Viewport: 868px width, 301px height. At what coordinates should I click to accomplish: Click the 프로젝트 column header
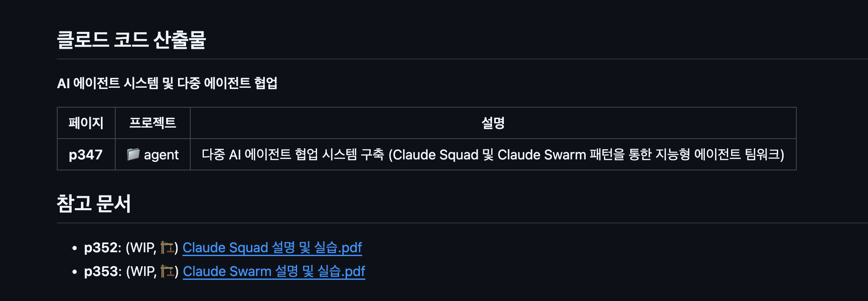pos(153,123)
